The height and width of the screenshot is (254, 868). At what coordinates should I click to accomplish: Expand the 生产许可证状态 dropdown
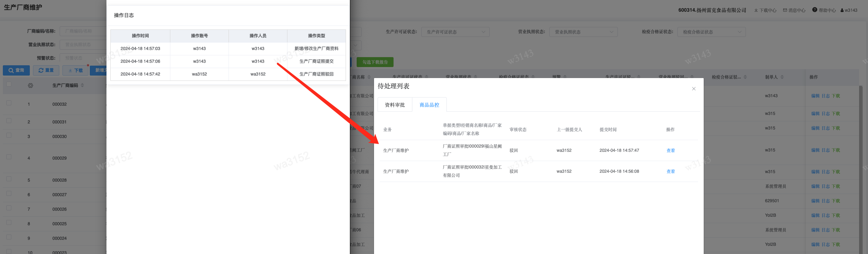tap(455, 32)
